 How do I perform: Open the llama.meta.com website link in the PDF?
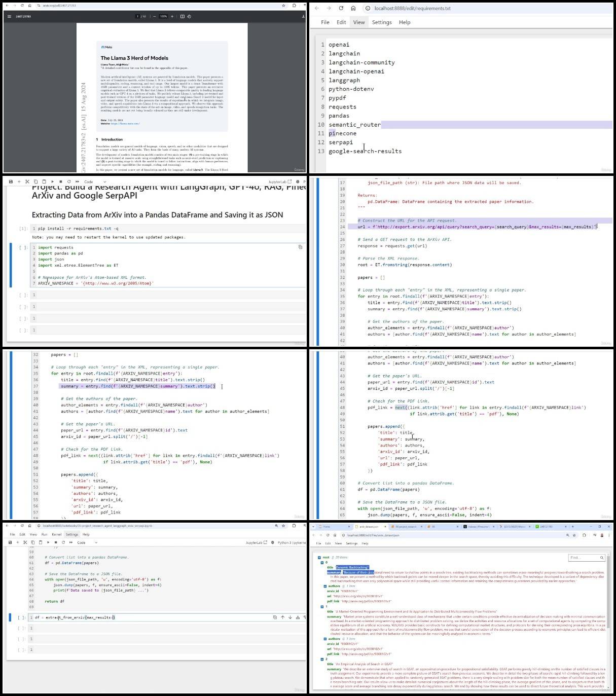(x=125, y=123)
